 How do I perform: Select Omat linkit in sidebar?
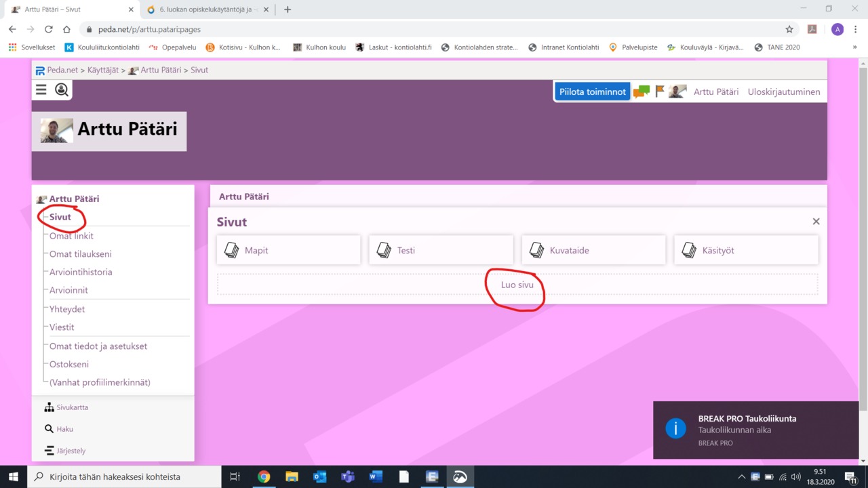click(71, 236)
